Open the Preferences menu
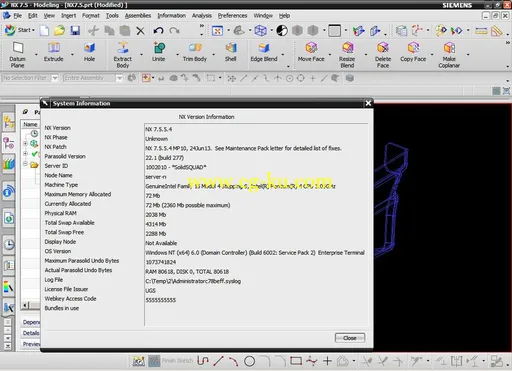Image resolution: width=512 pixels, height=371 pixels. coord(232,16)
